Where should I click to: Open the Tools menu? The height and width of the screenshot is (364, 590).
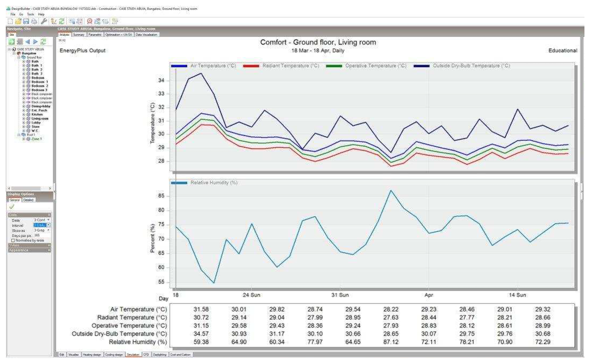tap(31, 14)
